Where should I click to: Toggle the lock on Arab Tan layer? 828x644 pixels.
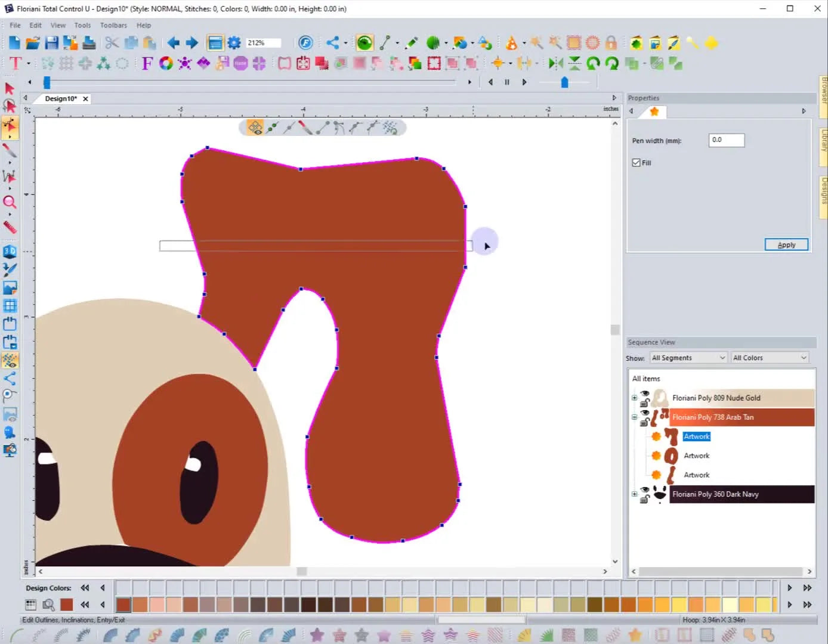pos(644,422)
